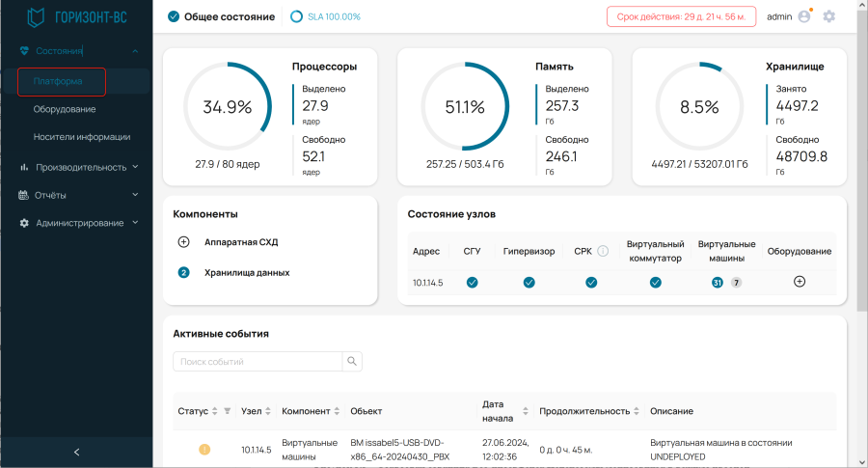Sort events by Дата начала arrows
This screenshot has width=868, height=468.
coord(526,411)
